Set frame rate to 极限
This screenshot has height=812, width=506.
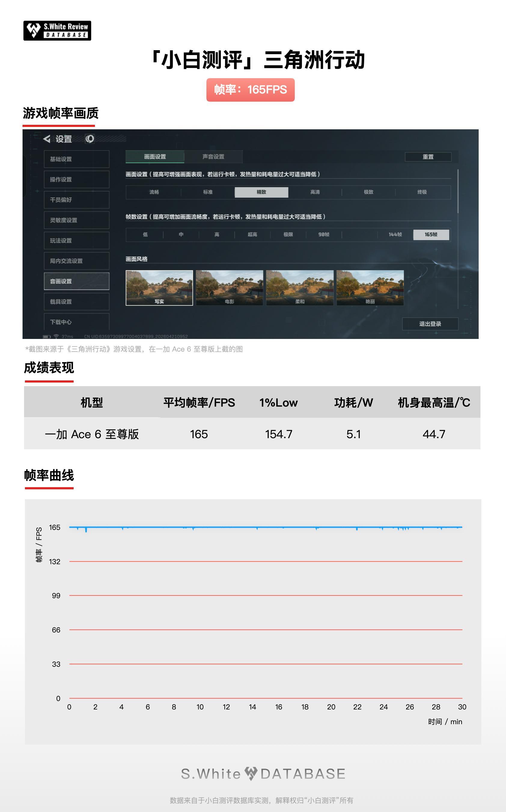(x=288, y=234)
